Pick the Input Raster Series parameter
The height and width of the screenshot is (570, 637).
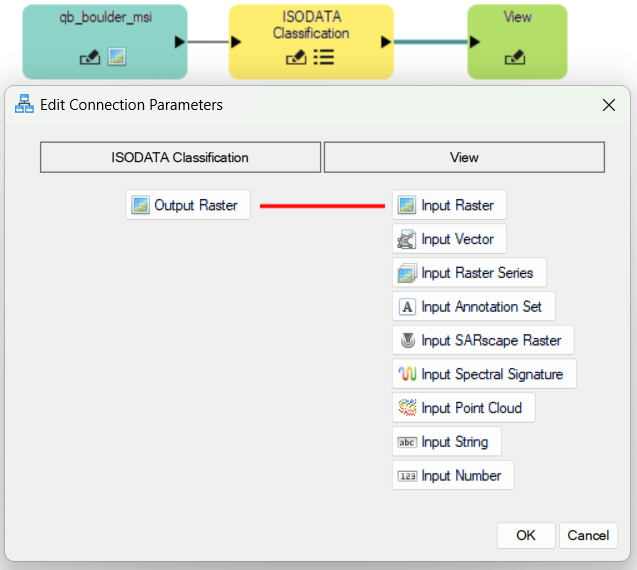tap(469, 273)
